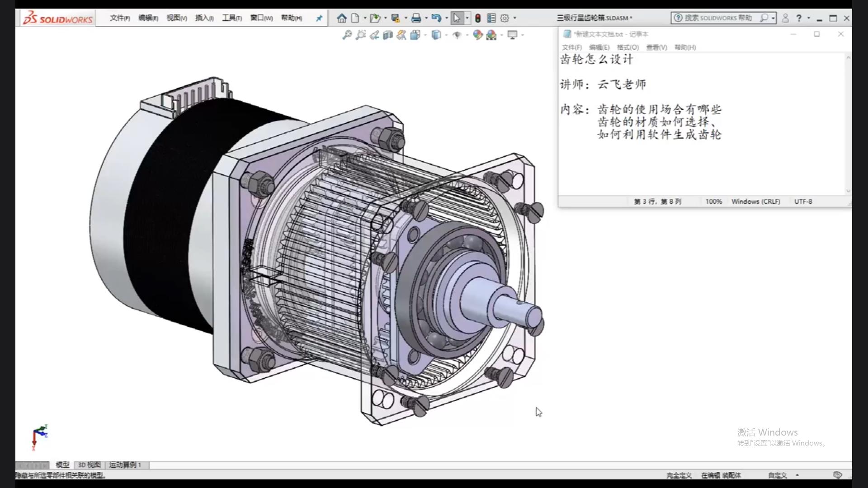Open SolidWorks 文件(F) menu
The width and height of the screenshot is (868, 488).
tap(120, 18)
